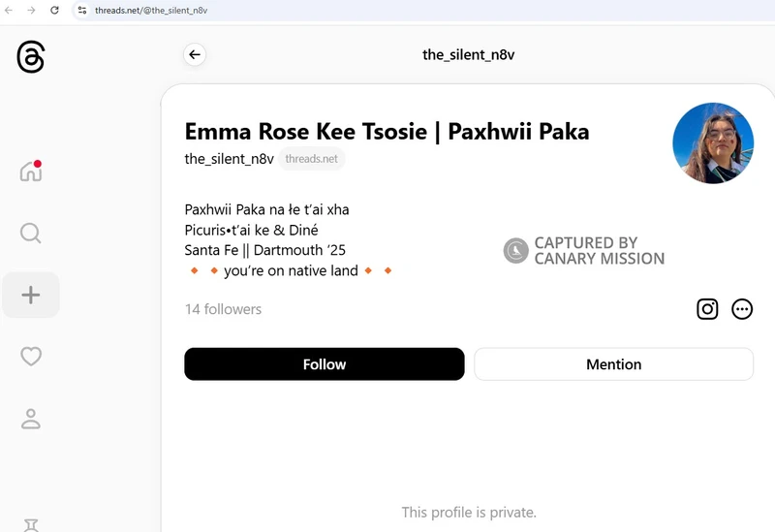
Task: Click the browser back arrow
Action: (x=9, y=10)
